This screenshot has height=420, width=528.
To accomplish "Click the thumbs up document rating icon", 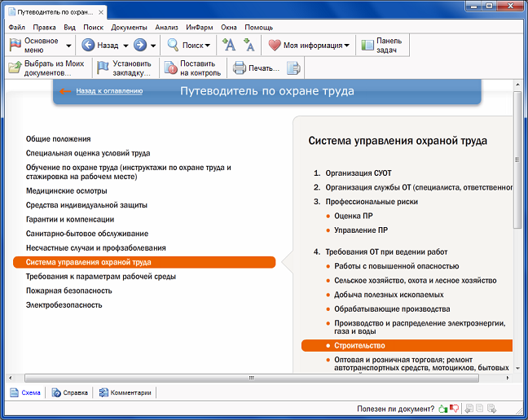I will (442, 409).
